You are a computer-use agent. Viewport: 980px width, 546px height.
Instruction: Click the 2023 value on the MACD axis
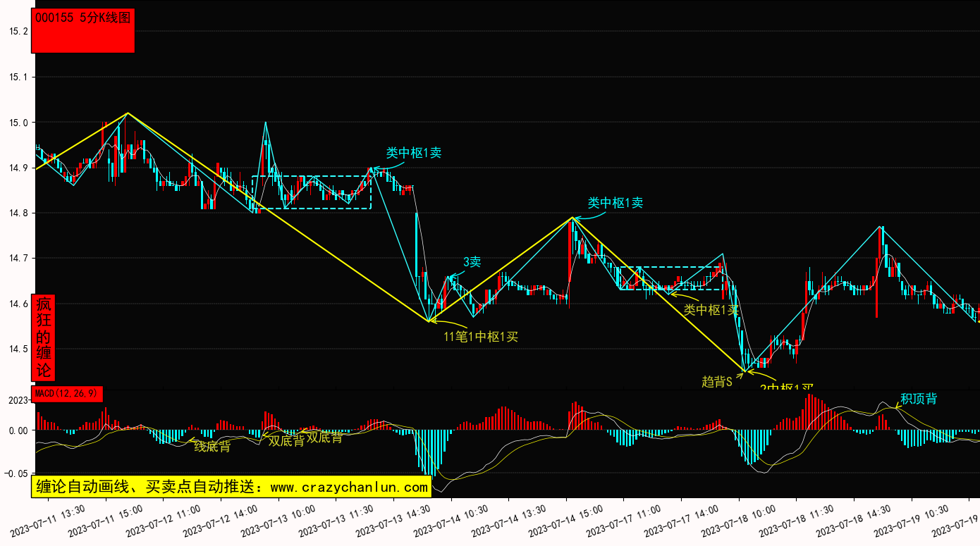tap(18, 400)
